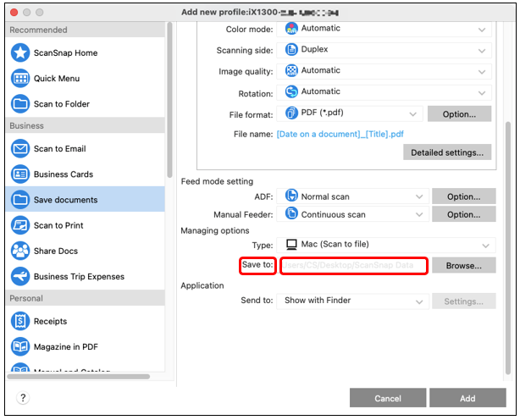This screenshot has height=420, width=520.
Task: Click the Share Docs people icon
Action: coord(20,251)
